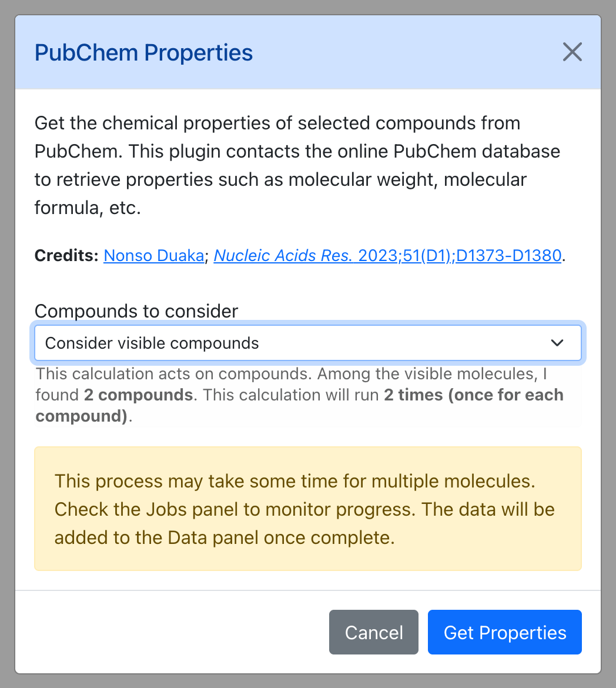Click the chevron arrow in the compounds selector
616x688 pixels.
557,343
